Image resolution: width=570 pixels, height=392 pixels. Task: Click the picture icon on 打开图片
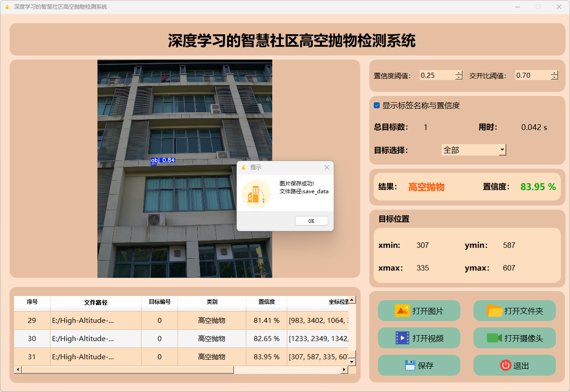402,311
